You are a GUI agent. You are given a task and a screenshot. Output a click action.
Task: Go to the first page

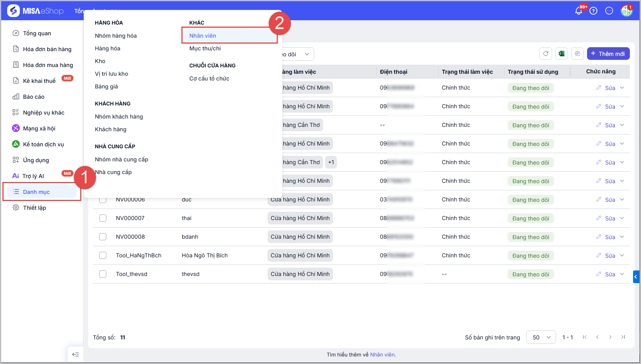(x=585, y=337)
